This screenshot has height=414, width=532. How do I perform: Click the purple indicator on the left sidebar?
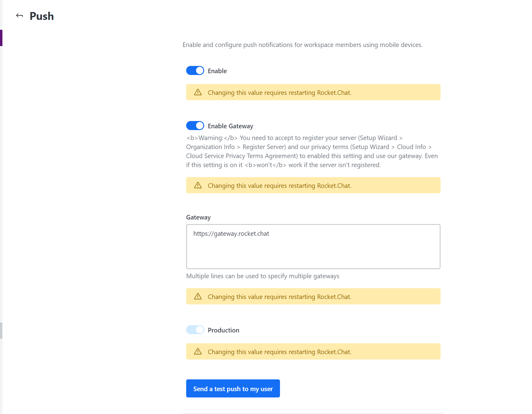tap(1, 37)
